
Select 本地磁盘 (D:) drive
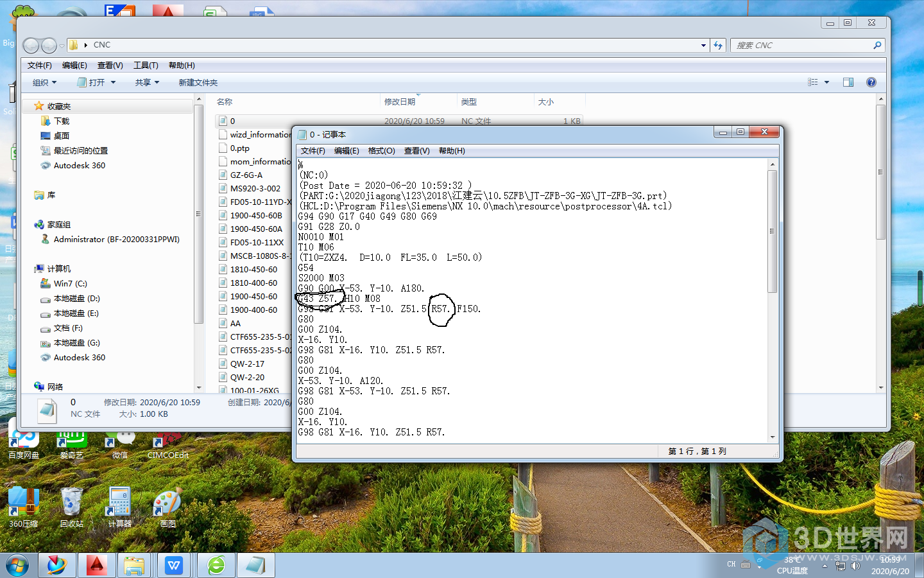[76, 298]
